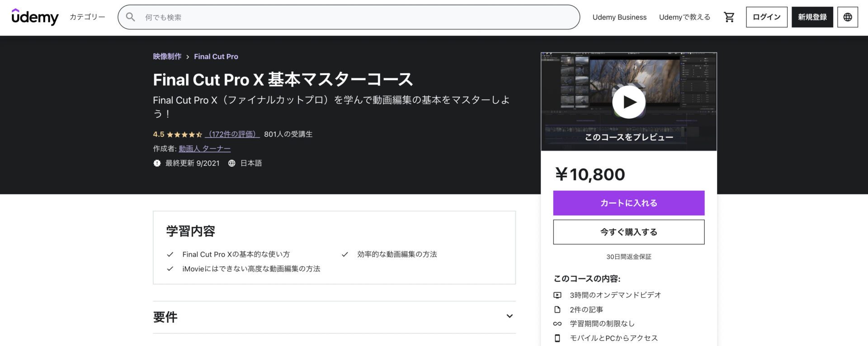Open the shopping cart icon
This screenshot has width=868, height=346.
[x=729, y=17]
